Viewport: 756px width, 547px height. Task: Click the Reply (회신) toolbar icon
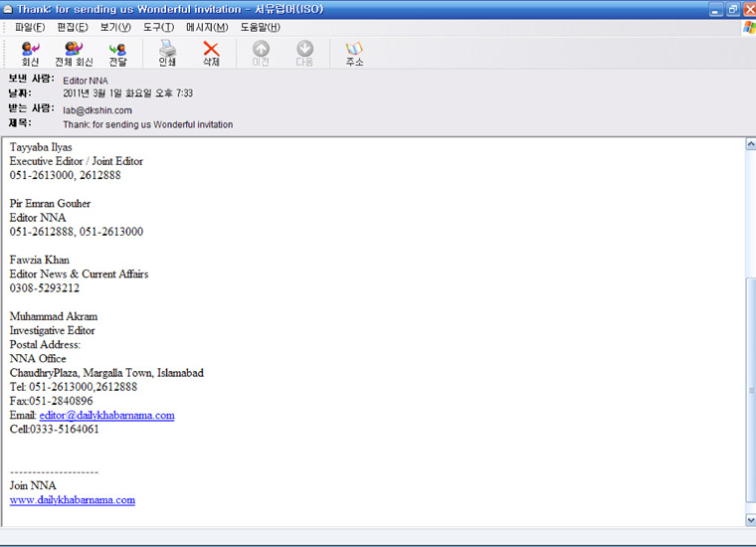click(30, 53)
